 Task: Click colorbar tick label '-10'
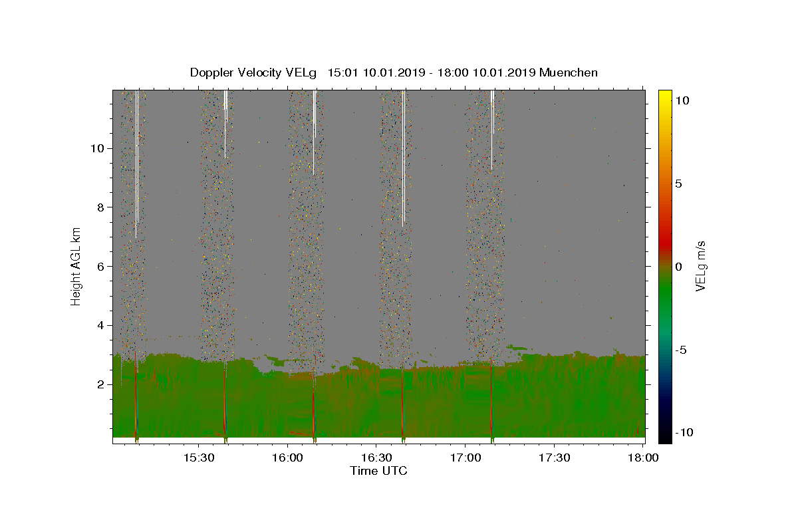click(x=683, y=432)
